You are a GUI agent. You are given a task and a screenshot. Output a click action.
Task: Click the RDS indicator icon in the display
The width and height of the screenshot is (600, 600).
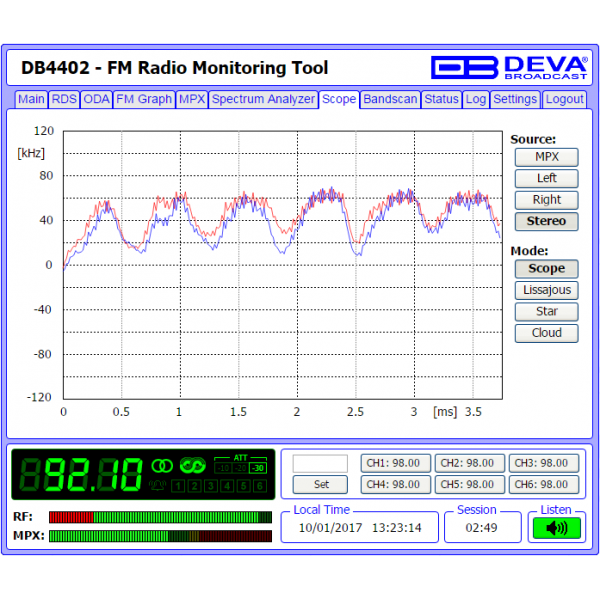pos(192,465)
